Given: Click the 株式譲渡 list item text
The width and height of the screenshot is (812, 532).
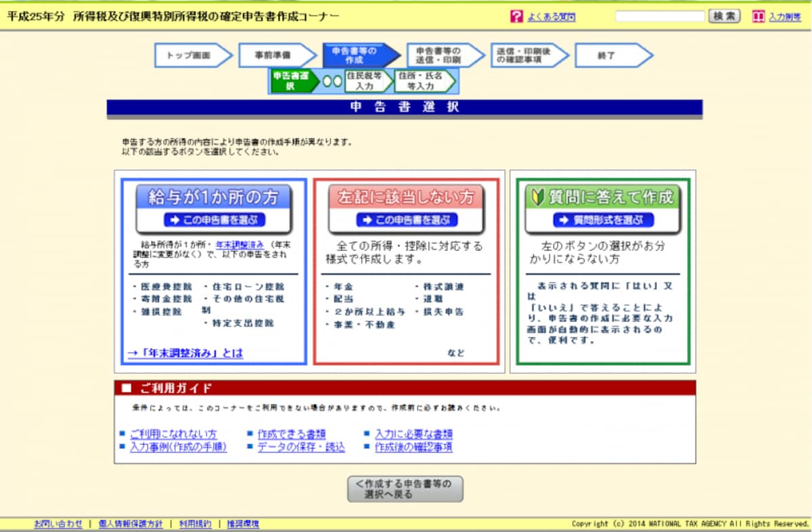Looking at the screenshot, I should (443, 287).
